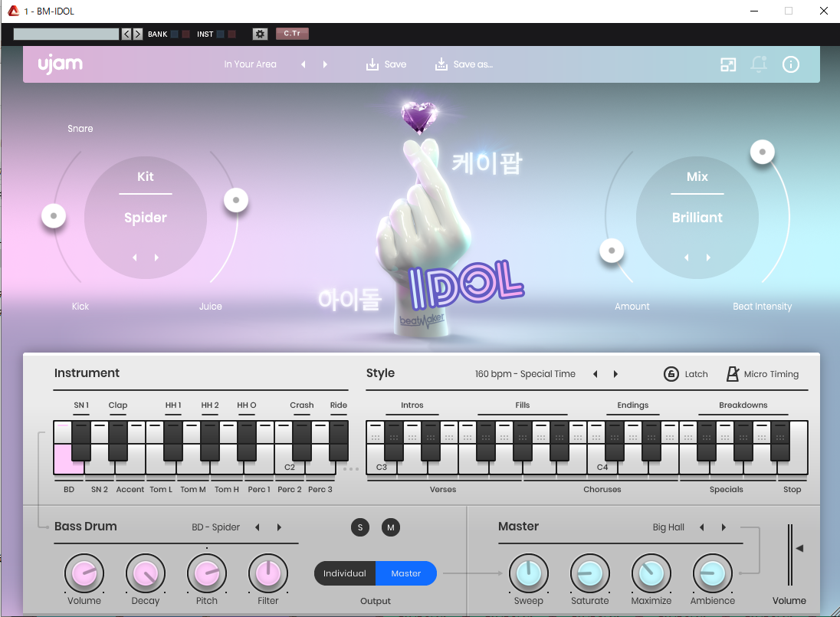Click the Save text button
The width and height of the screenshot is (840, 617).
(x=395, y=64)
